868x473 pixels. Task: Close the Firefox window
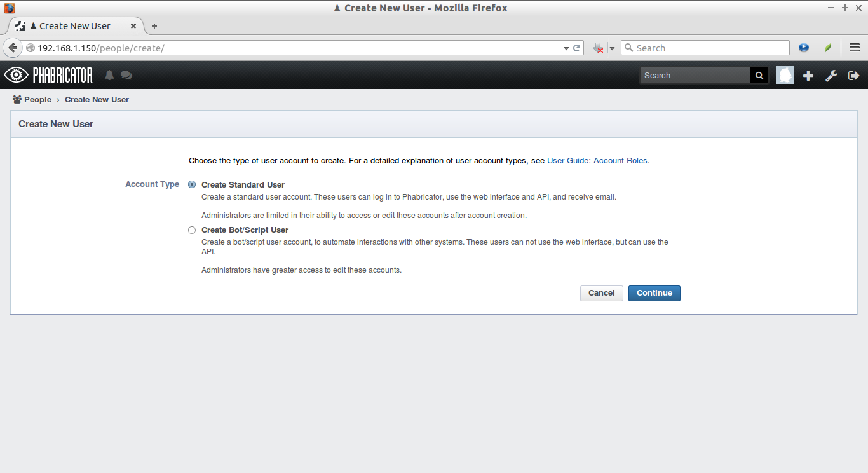click(858, 8)
